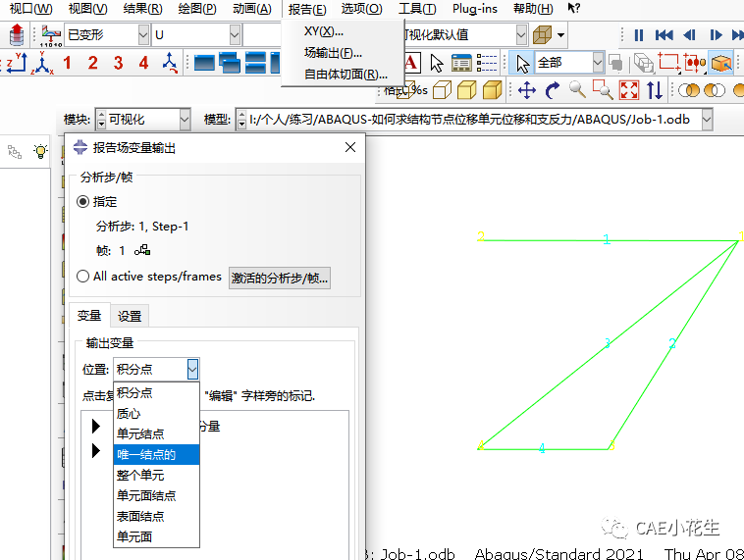This screenshot has height=560, width=744.
Task: Expand the second variable tree arrow
Action: [x=96, y=450]
